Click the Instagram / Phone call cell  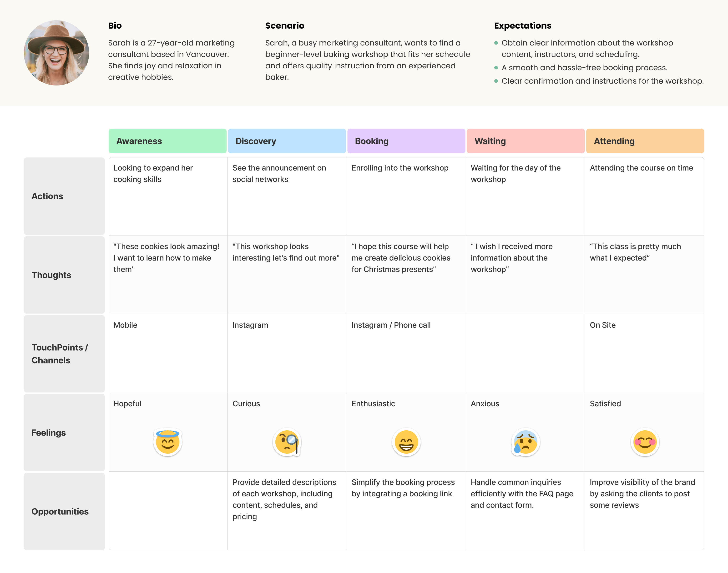click(391, 325)
